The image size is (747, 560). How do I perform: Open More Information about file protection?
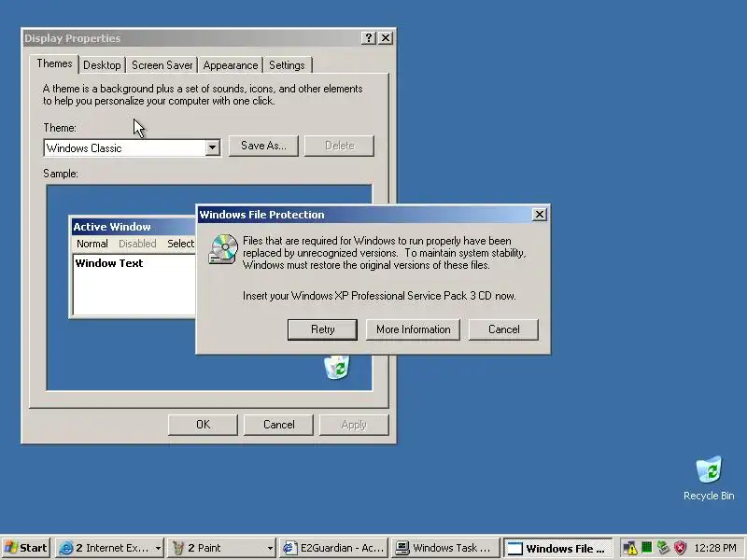pos(413,329)
